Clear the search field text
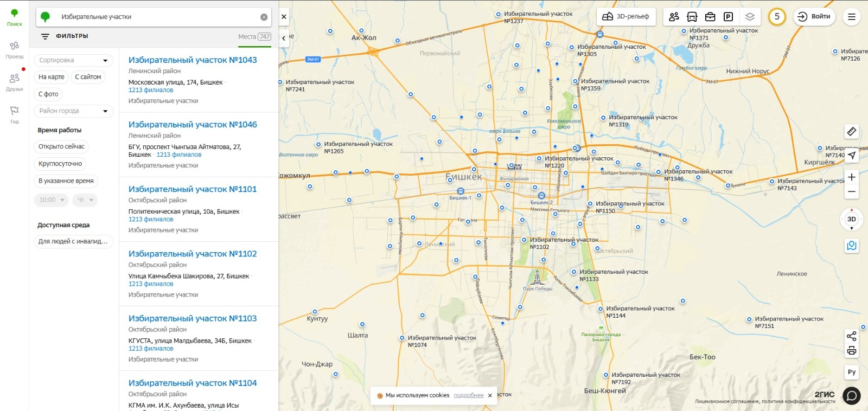 point(264,17)
